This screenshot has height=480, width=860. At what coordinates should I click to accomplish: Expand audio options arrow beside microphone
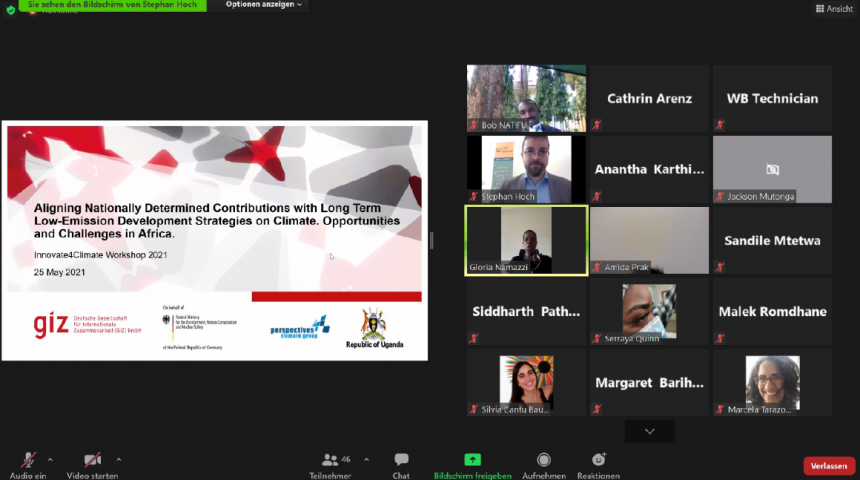[50, 460]
